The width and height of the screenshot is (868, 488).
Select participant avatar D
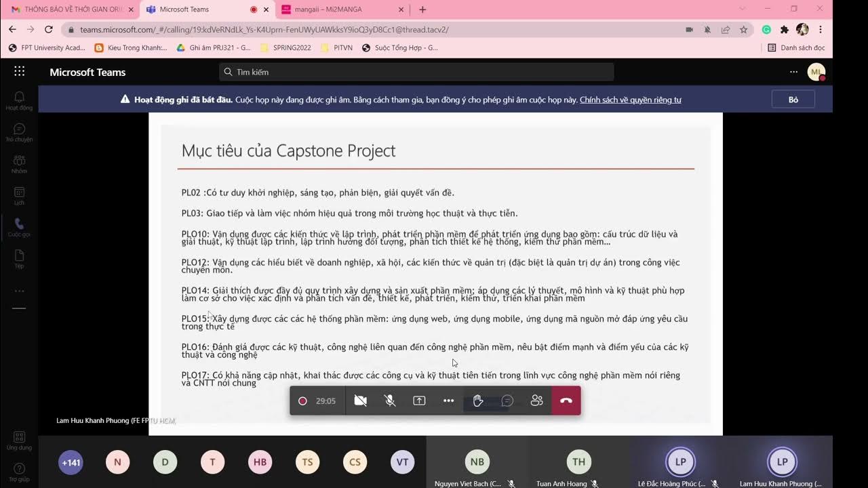pyautogui.click(x=165, y=462)
